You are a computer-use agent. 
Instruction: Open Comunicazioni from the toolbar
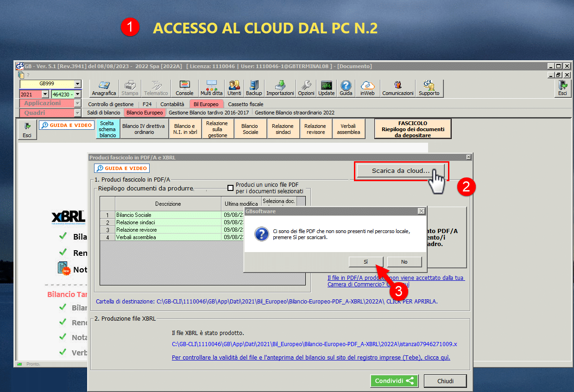397,88
